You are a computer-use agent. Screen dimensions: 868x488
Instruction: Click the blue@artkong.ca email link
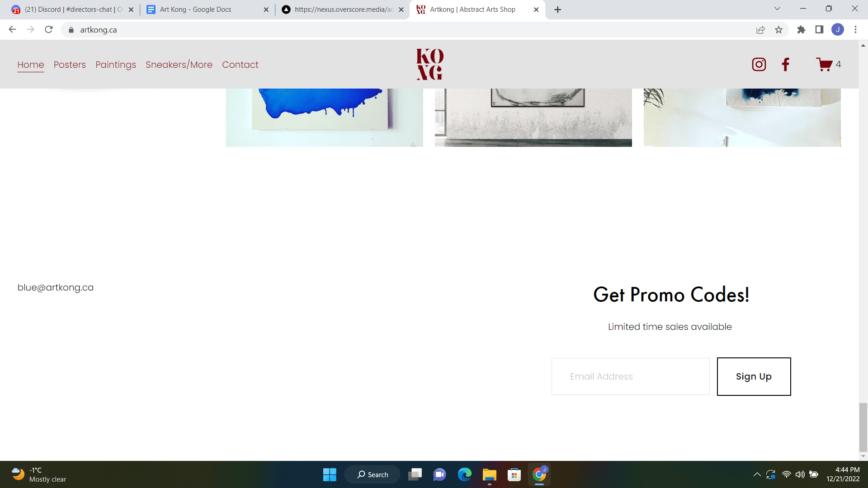pos(56,286)
